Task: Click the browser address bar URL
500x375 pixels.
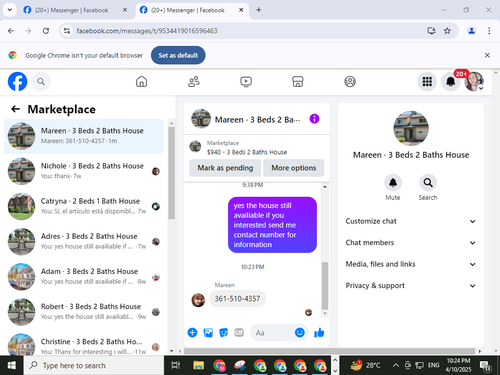Action: click(x=147, y=31)
